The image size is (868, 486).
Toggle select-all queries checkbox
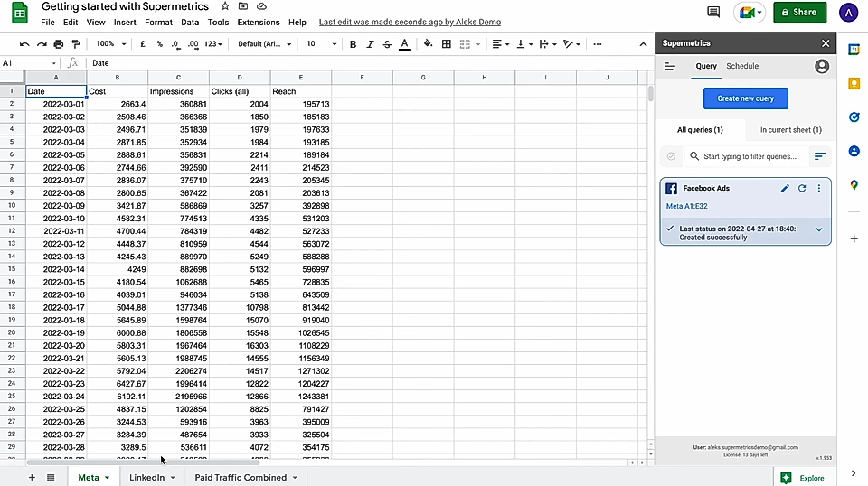pyautogui.click(x=671, y=156)
